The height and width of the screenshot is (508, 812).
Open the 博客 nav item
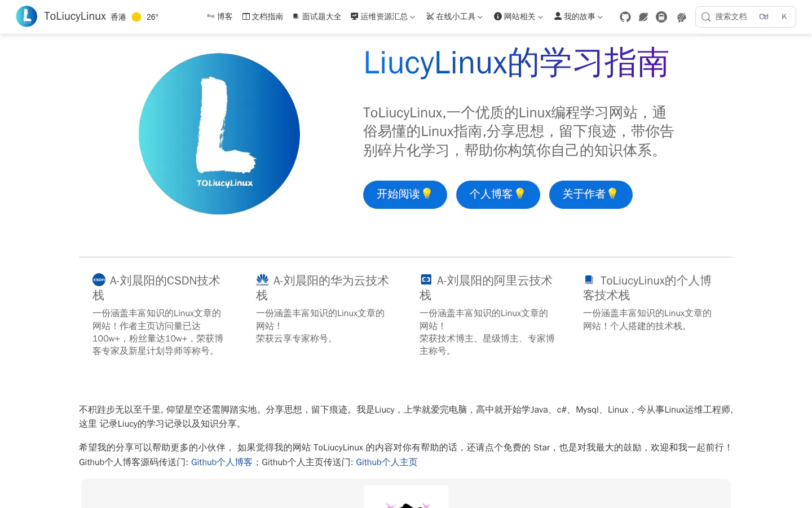tap(220, 17)
